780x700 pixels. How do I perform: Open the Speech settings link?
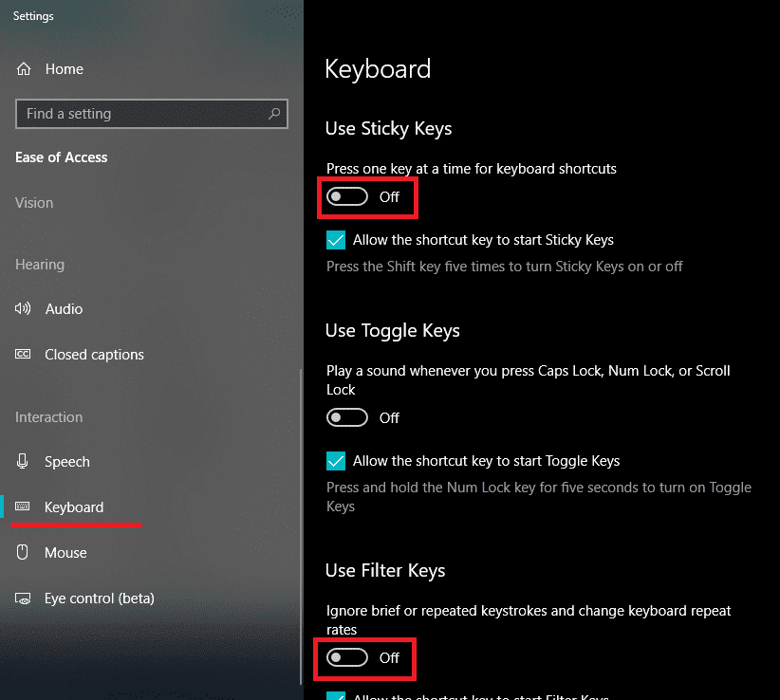(x=67, y=461)
